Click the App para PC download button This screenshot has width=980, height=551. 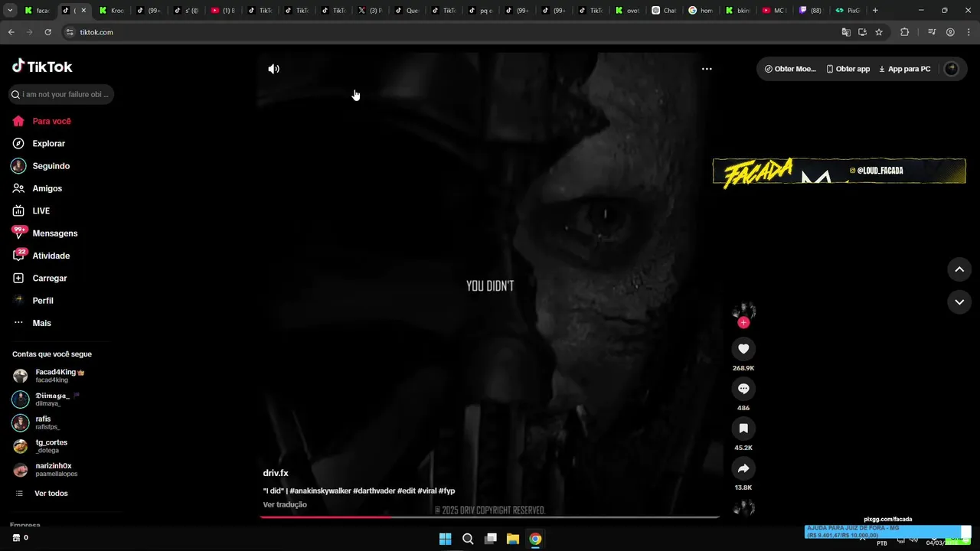pos(904,69)
